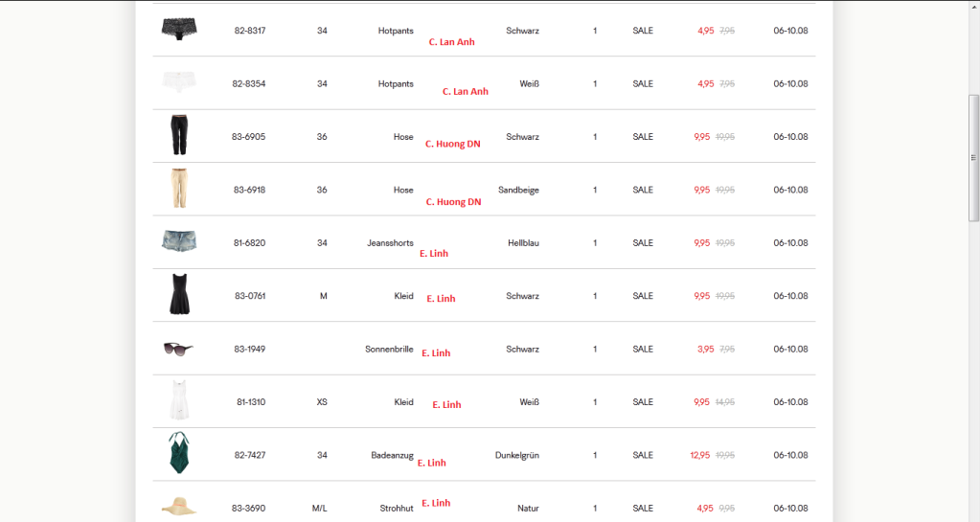Click the Dunkelgrün color text
The height and width of the screenshot is (522, 980).
tap(517, 455)
